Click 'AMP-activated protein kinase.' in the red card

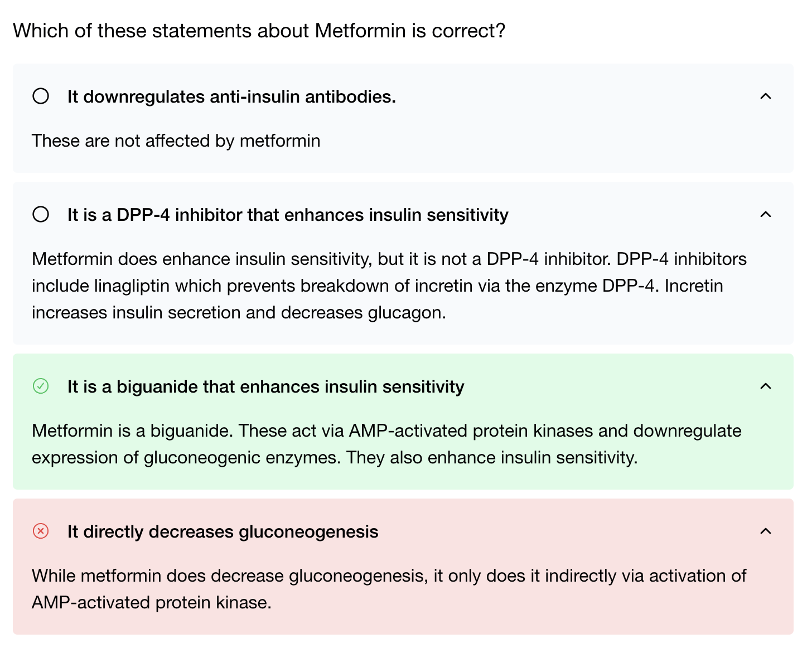coord(151,603)
